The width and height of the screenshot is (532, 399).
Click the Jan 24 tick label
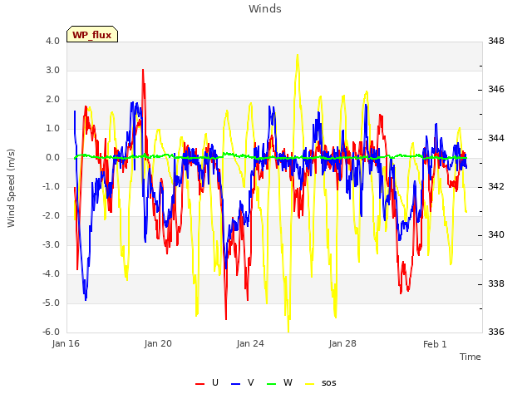250,343
